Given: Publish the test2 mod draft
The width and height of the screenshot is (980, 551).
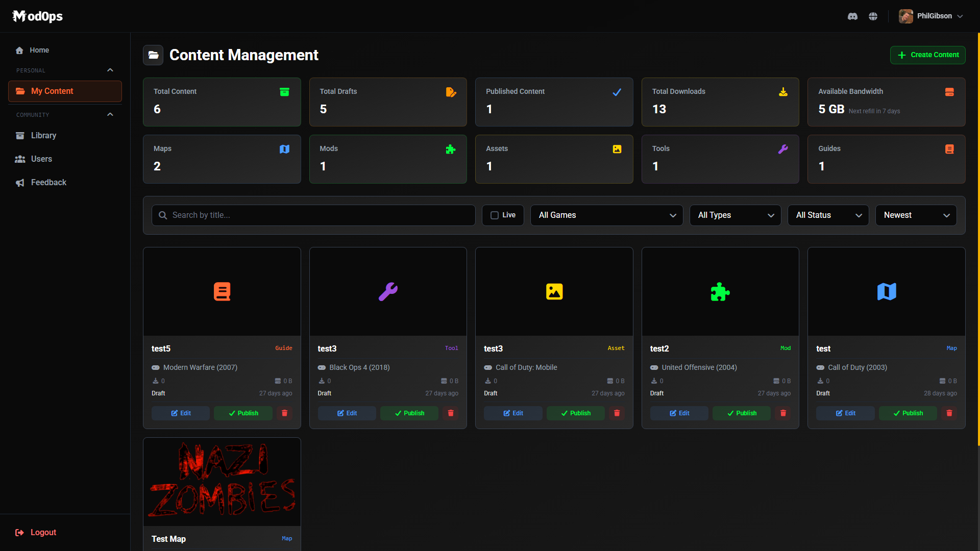Looking at the screenshot, I should click(741, 413).
